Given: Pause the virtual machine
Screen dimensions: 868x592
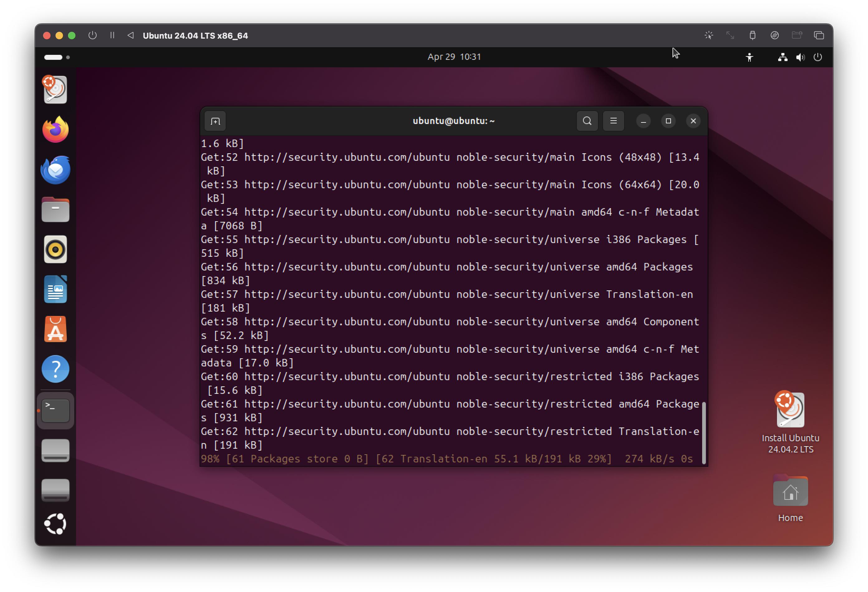Looking at the screenshot, I should point(112,36).
